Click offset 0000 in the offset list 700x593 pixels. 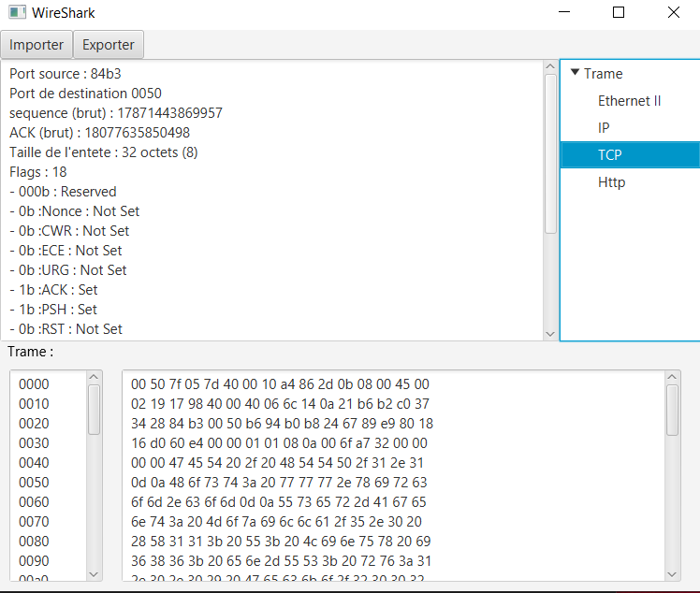tap(34, 384)
